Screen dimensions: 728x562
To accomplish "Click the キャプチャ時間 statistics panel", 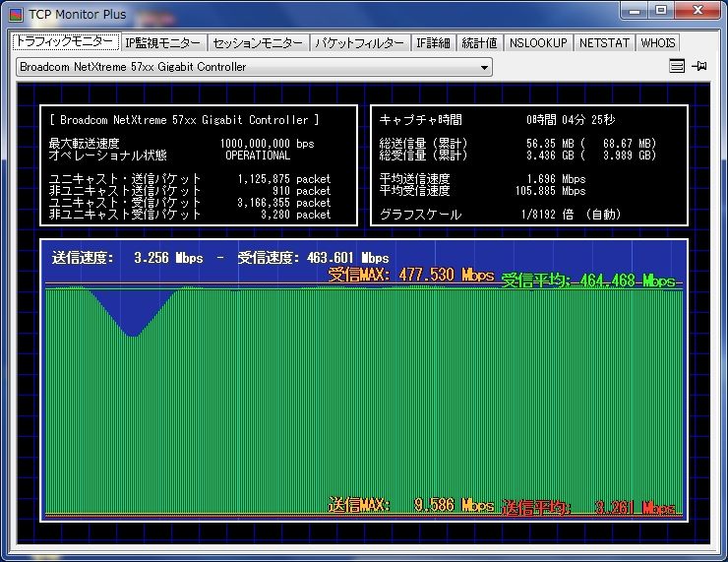I will coord(528,165).
